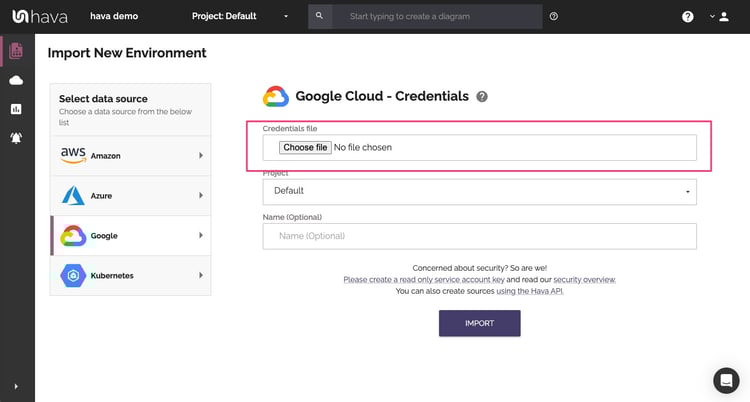Select the Azure data source

click(x=131, y=195)
